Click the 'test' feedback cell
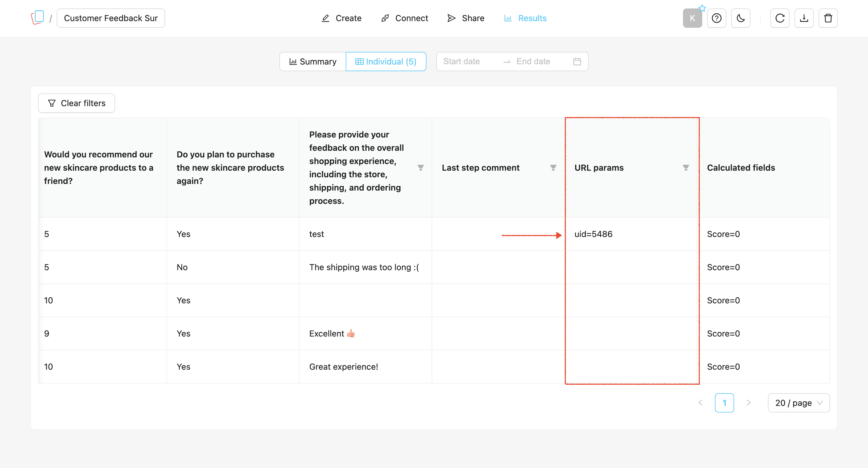Viewport: 868px width, 468px height. point(365,234)
